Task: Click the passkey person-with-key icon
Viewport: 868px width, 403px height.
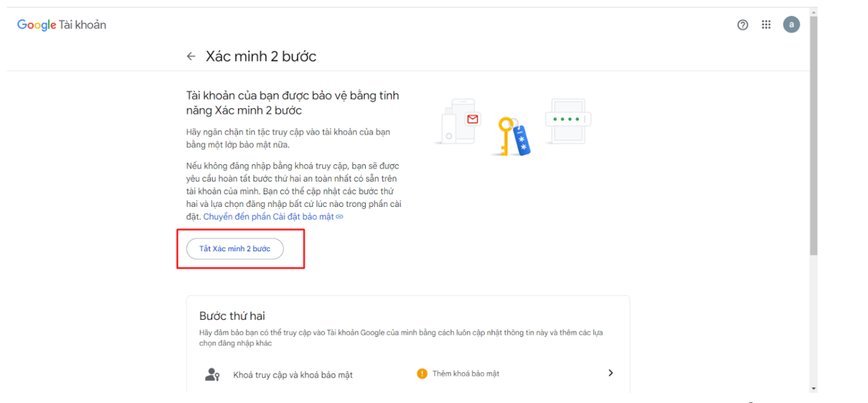Action: [211, 374]
